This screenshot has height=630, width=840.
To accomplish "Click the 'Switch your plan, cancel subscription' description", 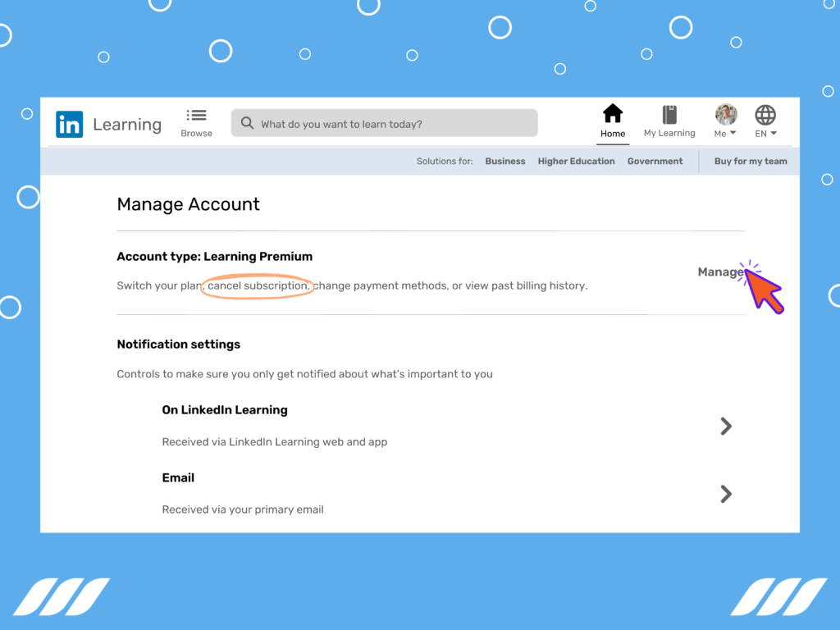I will pos(352,285).
